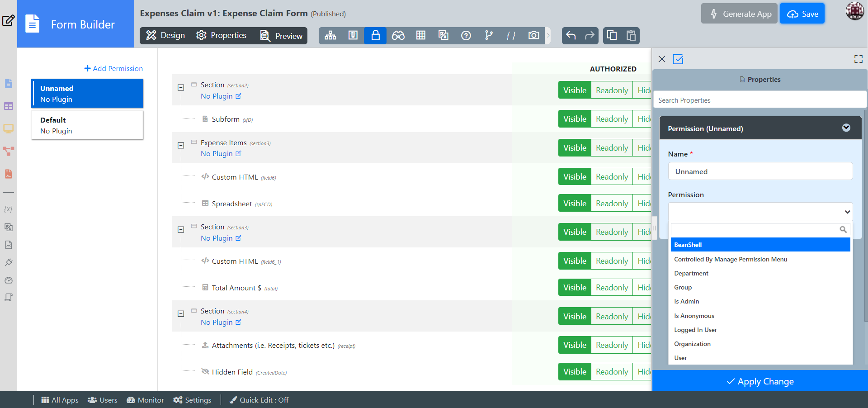Click the branch icon in the toolbar

point(489,35)
